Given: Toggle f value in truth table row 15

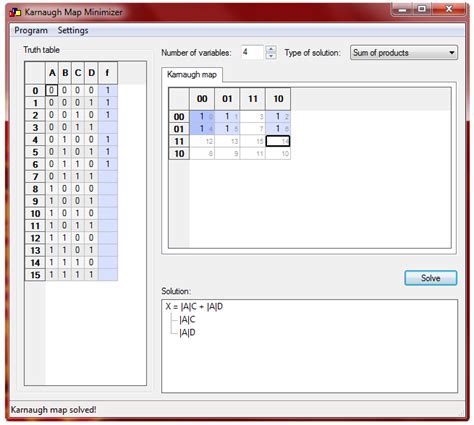Looking at the screenshot, I should coord(108,275).
